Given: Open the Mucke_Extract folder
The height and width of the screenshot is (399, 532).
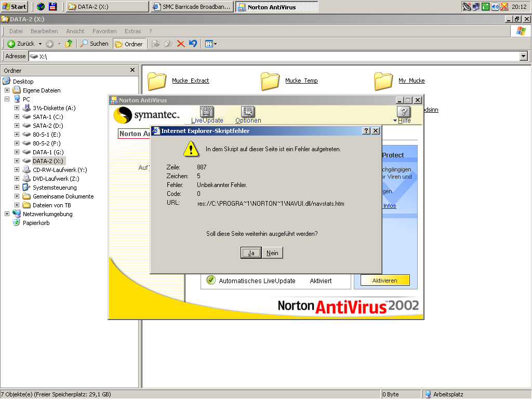Looking at the screenshot, I should coord(179,81).
